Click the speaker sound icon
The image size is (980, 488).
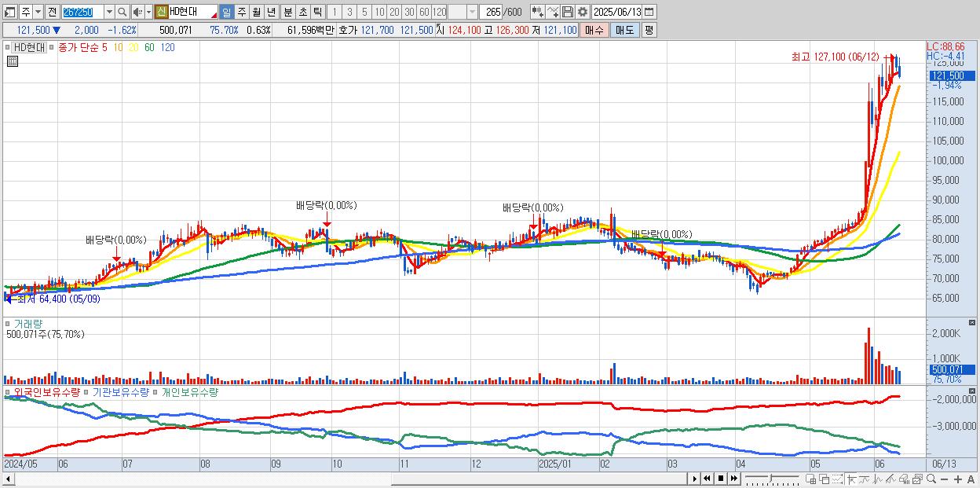click(138, 12)
